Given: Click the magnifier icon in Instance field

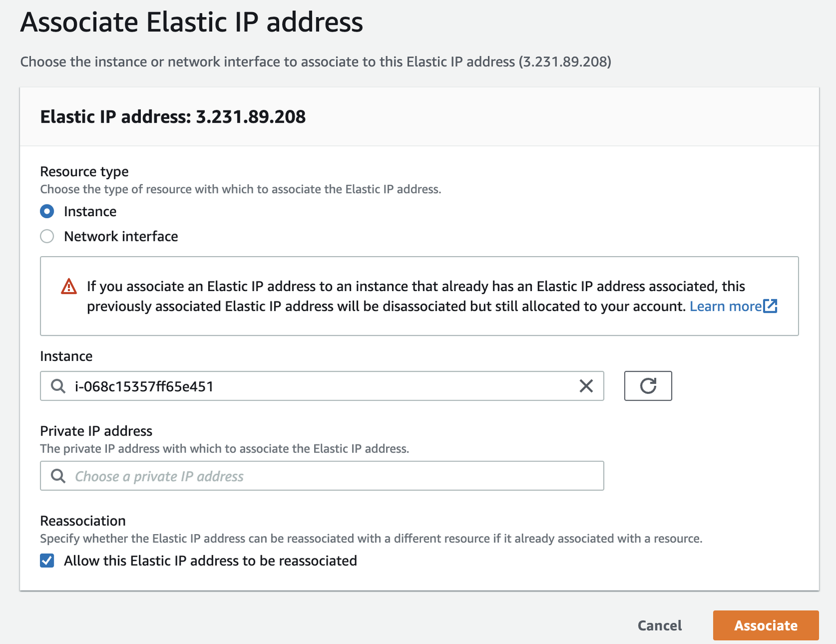Looking at the screenshot, I should click(58, 386).
